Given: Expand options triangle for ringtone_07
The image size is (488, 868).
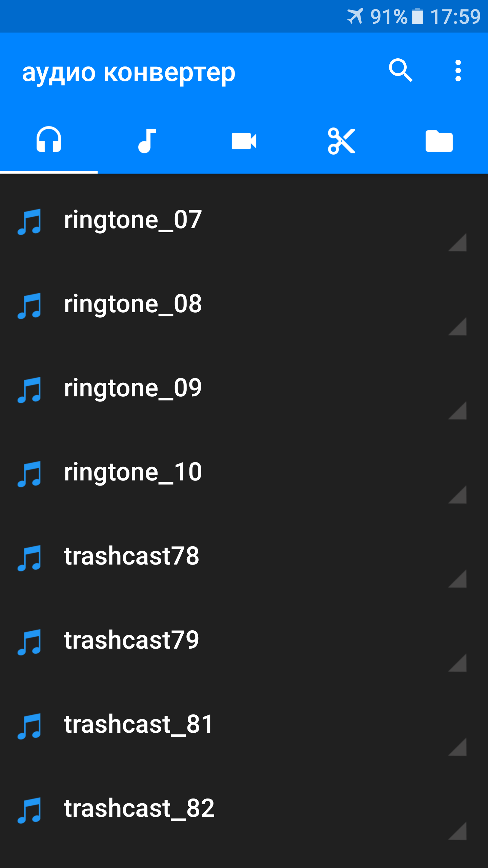Looking at the screenshot, I should pyautogui.click(x=457, y=242).
